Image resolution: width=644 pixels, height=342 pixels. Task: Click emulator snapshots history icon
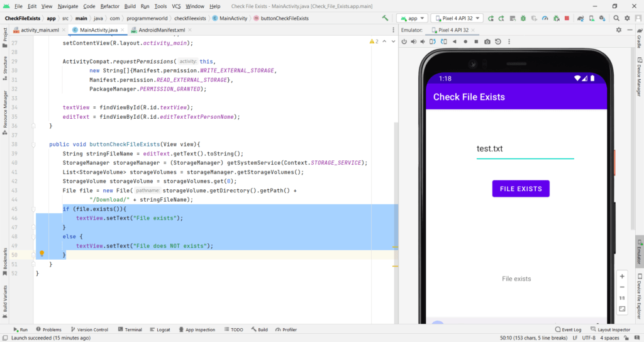498,41
